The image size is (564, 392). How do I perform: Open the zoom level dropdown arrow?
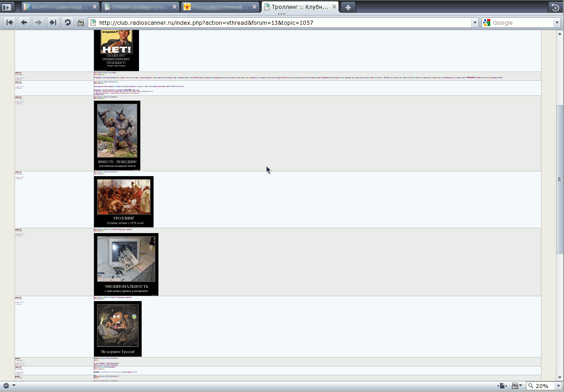click(558, 386)
